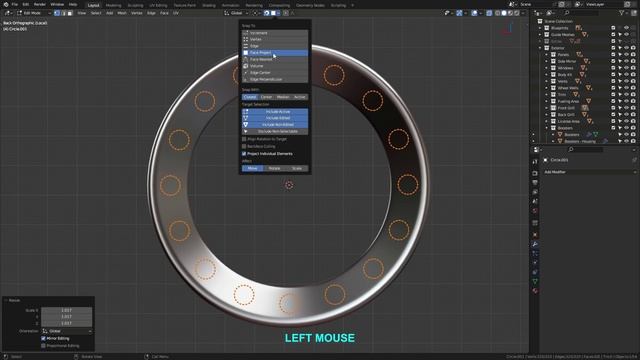Select the Edge snap option
The width and height of the screenshot is (640, 360).
[x=275, y=46]
